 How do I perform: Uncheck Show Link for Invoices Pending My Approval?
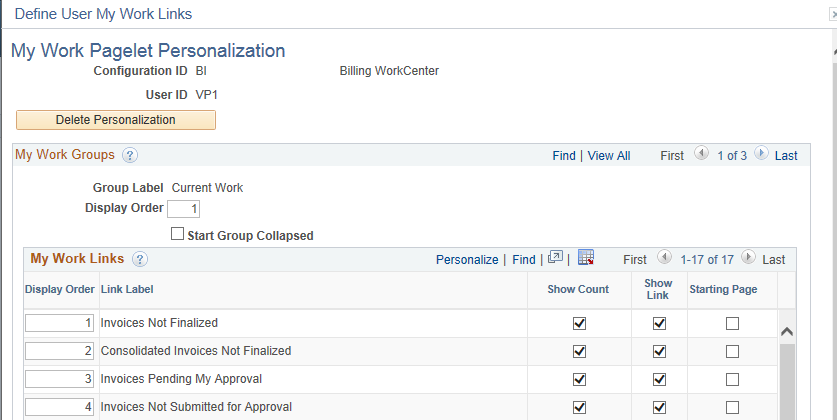click(x=659, y=379)
